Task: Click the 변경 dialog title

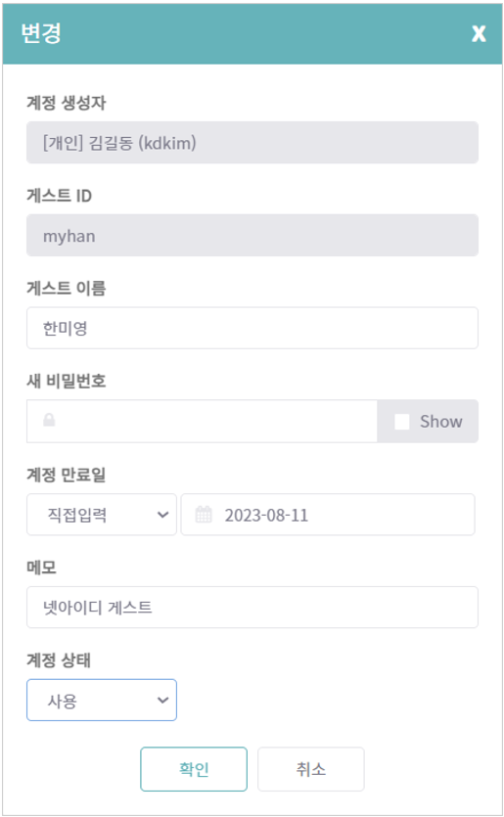Action: click(x=41, y=33)
